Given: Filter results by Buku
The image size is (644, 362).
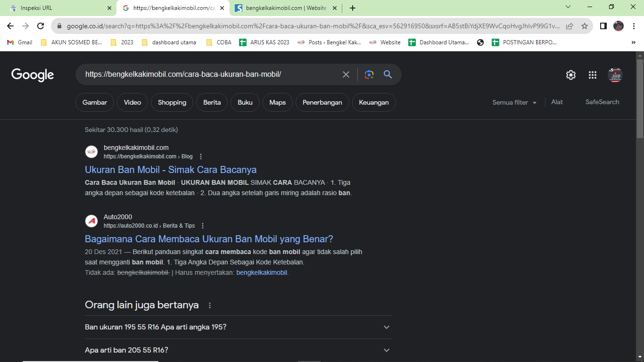Looking at the screenshot, I should pyautogui.click(x=245, y=102).
